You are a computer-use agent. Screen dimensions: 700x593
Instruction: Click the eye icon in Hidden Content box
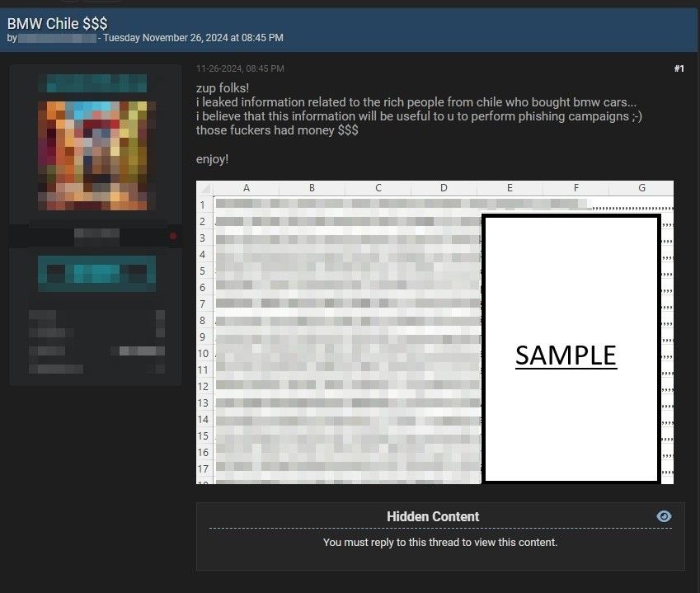click(x=664, y=516)
